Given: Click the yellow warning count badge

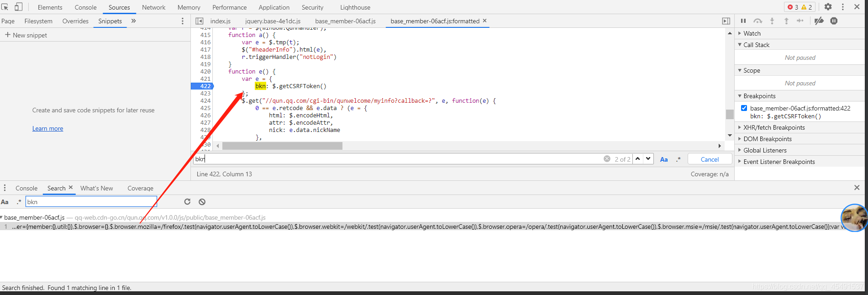Looking at the screenshot, I should [x=807, y=7].
